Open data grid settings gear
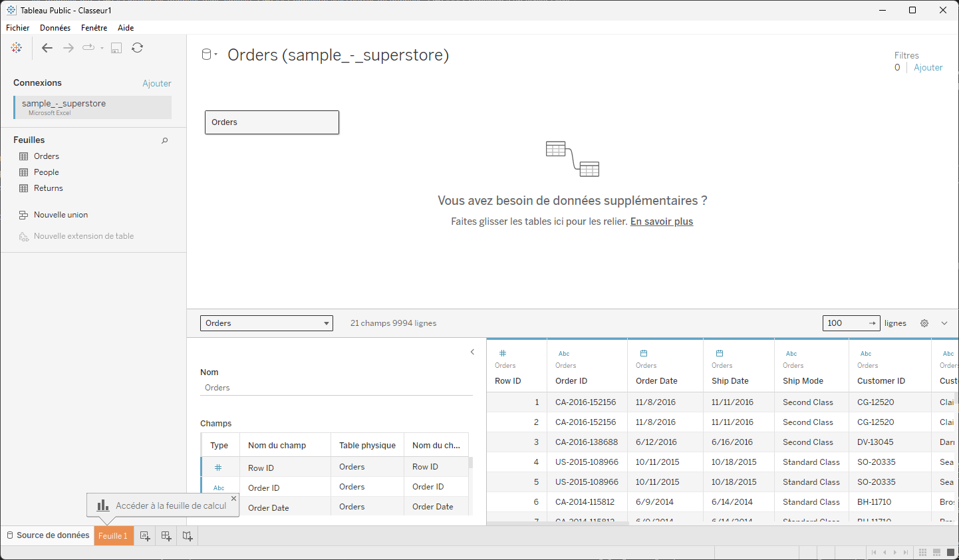This screenshot has width=959, height=560. (x=924, y=323)
